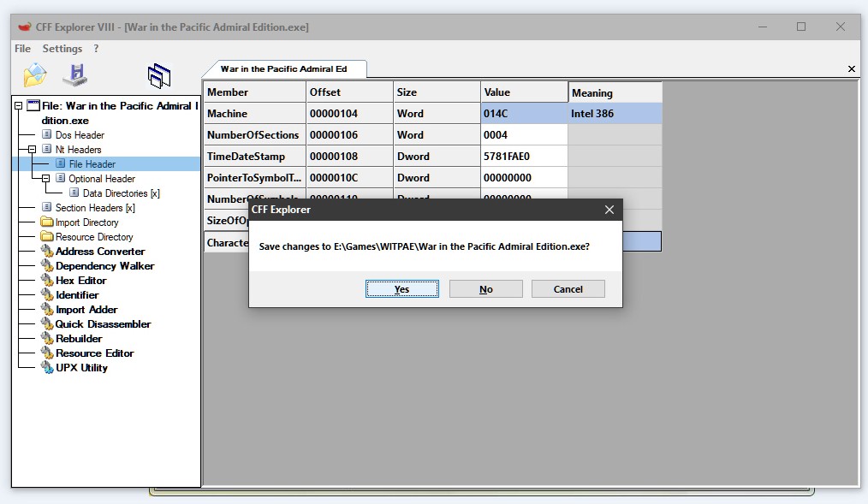Viewport: 868px width, 504px height.
Task: Click Yes to save changes
Action: tap(401, 288)
